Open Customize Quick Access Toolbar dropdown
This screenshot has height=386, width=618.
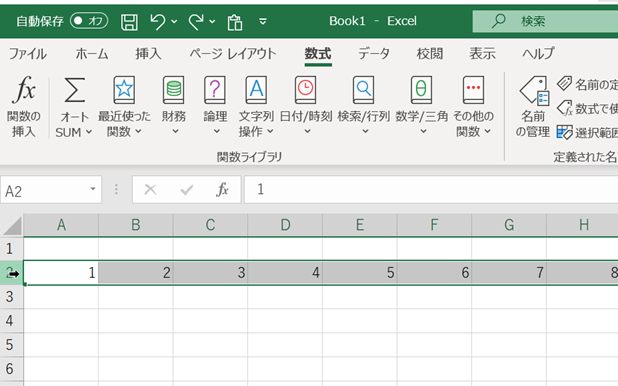click(x=262, y=21)
